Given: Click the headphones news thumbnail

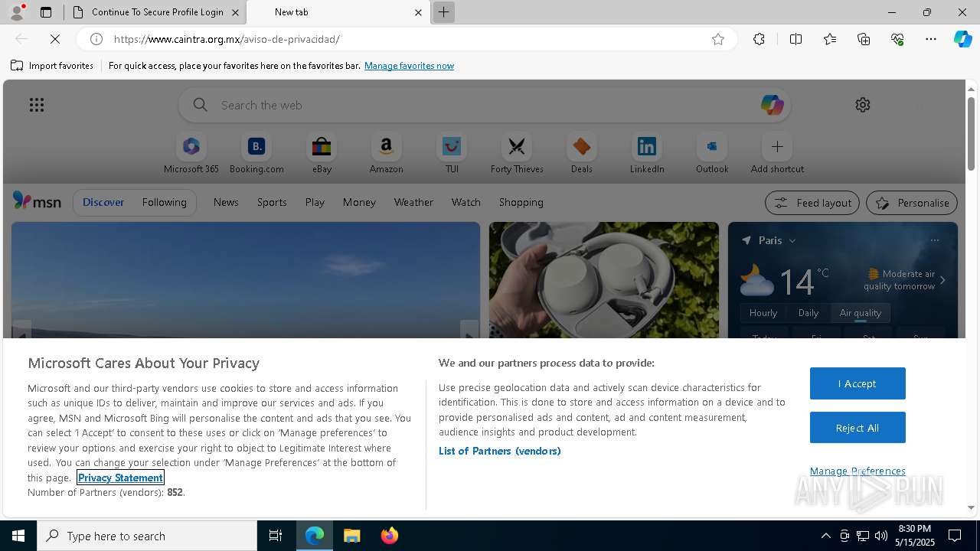Looking at the screenshot, I should 604,280.
